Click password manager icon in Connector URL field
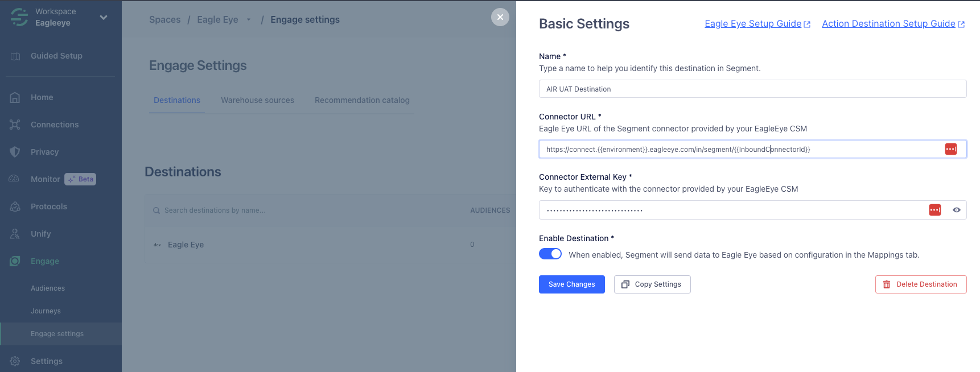 tap(951, 149)
